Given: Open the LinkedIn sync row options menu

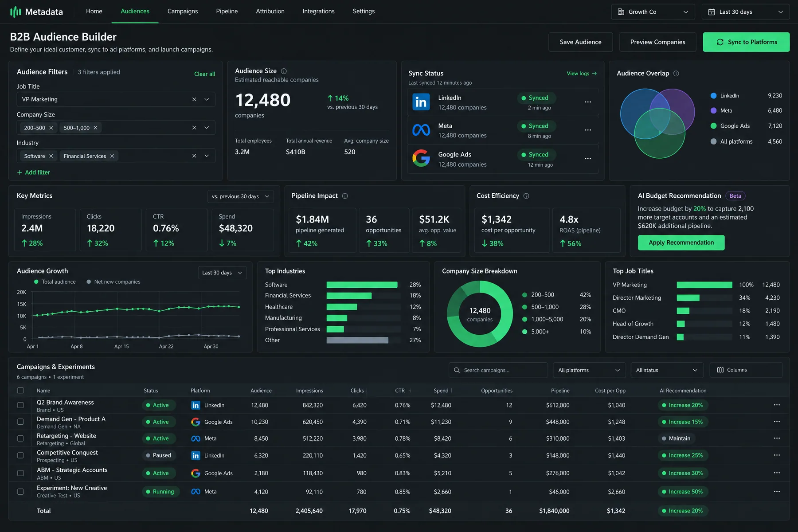Looking at the screenshot, I should (588, 102).
